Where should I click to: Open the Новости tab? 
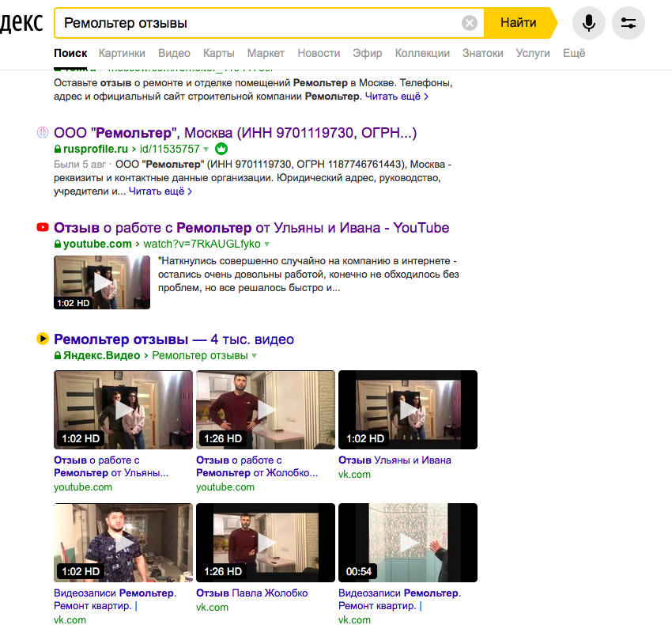(319, 53)
